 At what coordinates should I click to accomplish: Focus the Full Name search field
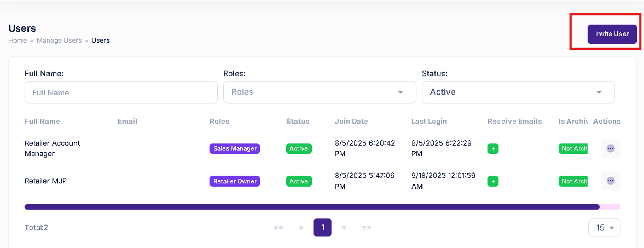click(x=121, y=93)
